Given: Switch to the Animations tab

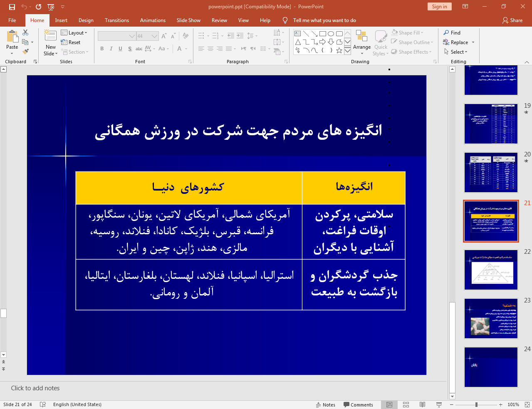Looking at the screenshot, I should [x=153, y=20].
